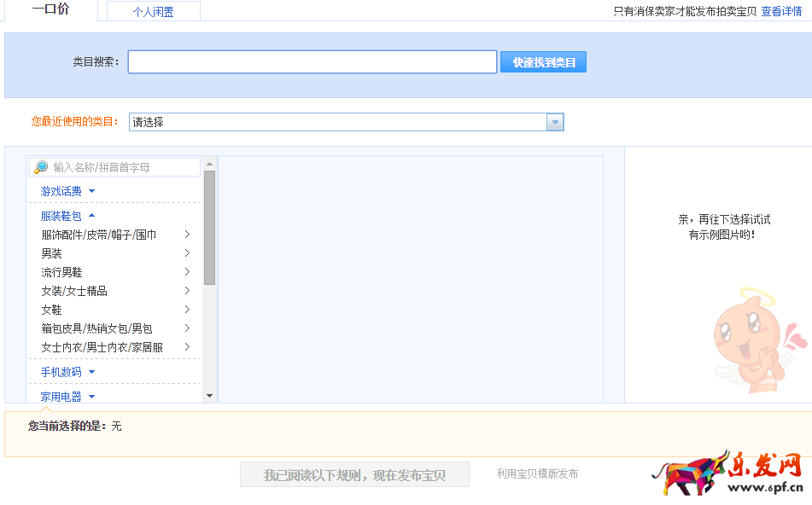Click the magnifier icon in category filter
The width and height of the screenshot is (812, 505).
click(x=41, y=167)
